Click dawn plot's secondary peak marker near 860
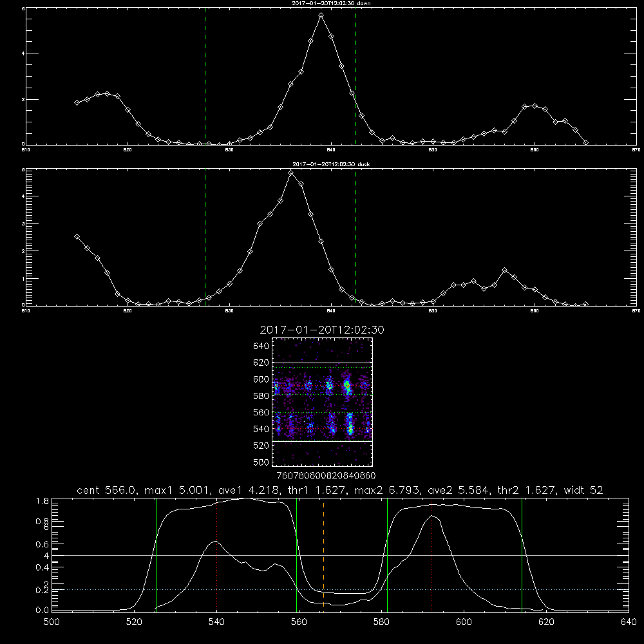This screenshot has width=644, height=644. [535, 106]
